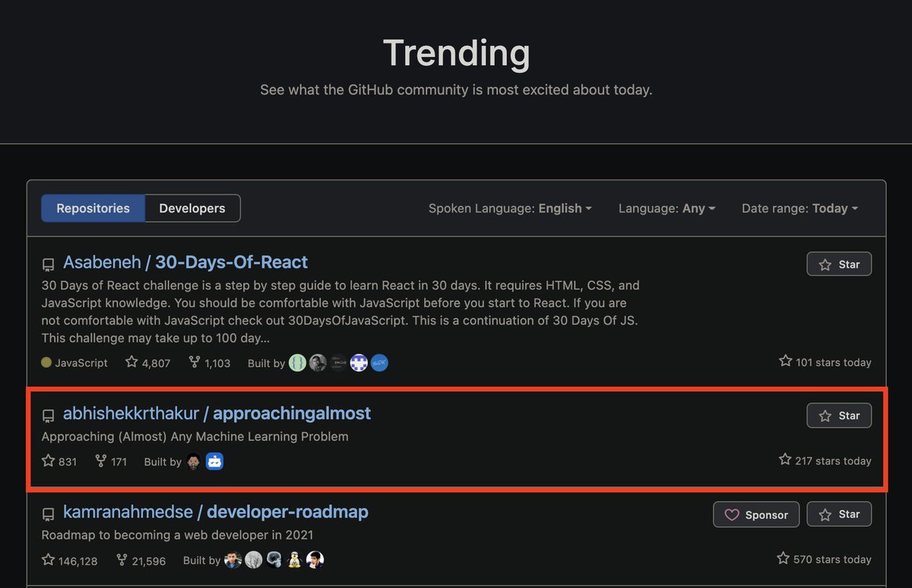Open the Date range Today dropdown
912x588 pixels.
[x=800, y=207]
